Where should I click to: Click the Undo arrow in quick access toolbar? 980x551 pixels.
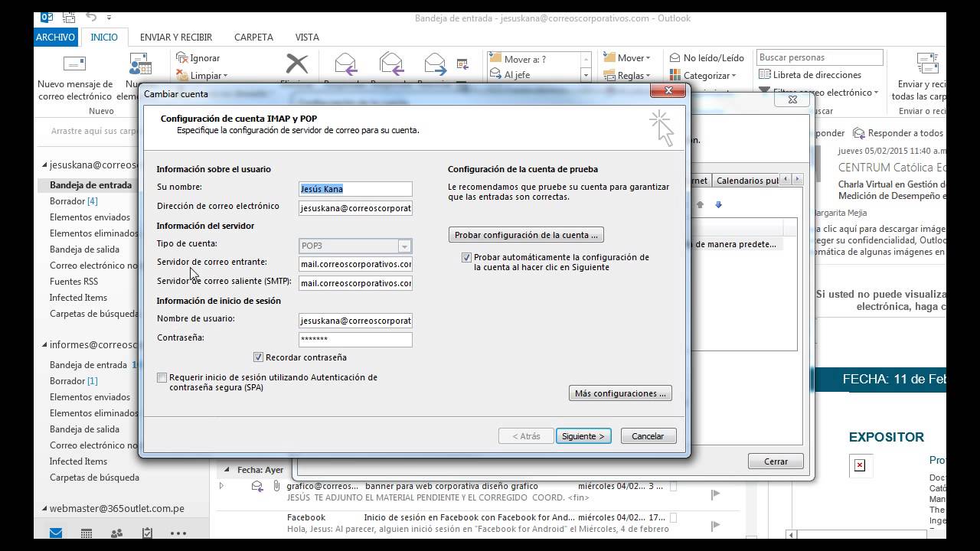coord(92,17)
